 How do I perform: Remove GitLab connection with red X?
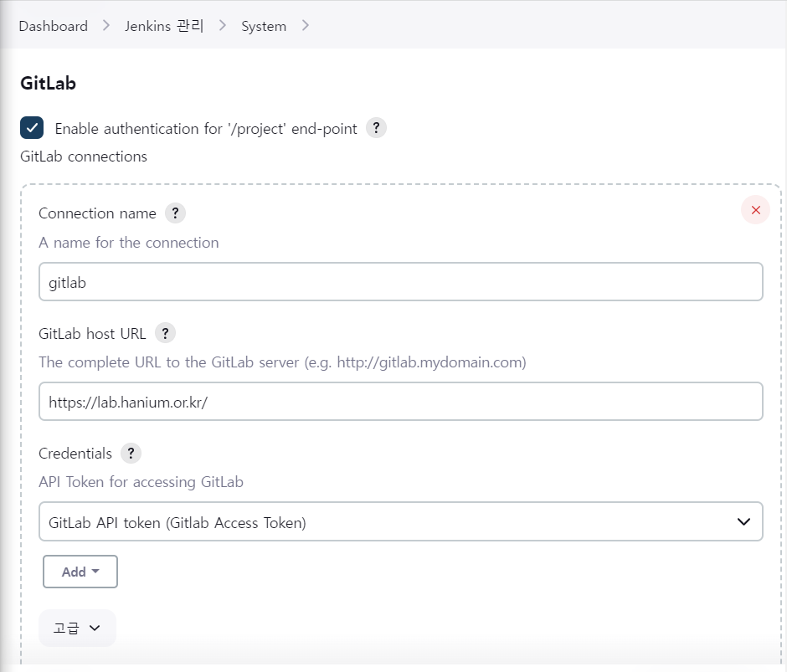(755, 210)
